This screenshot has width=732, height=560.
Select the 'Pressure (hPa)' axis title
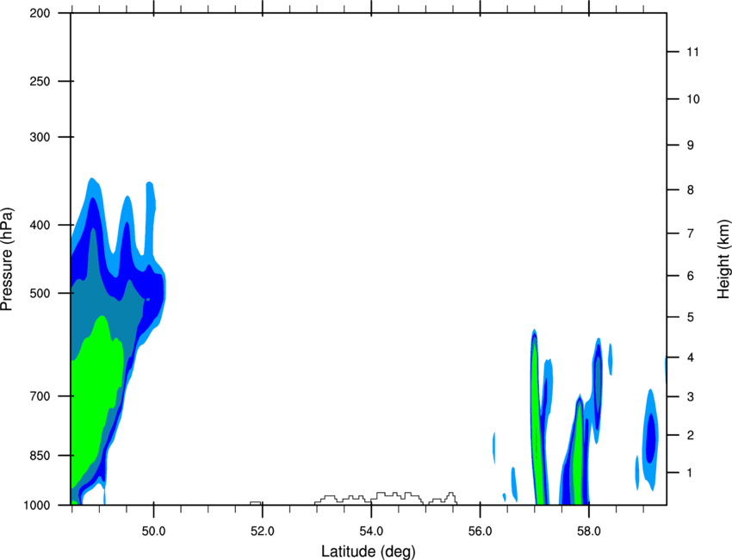7,259
